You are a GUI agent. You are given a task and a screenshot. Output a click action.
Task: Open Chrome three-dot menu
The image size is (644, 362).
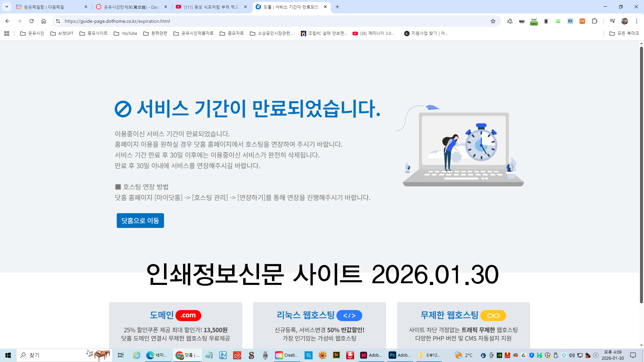[637, 21]
